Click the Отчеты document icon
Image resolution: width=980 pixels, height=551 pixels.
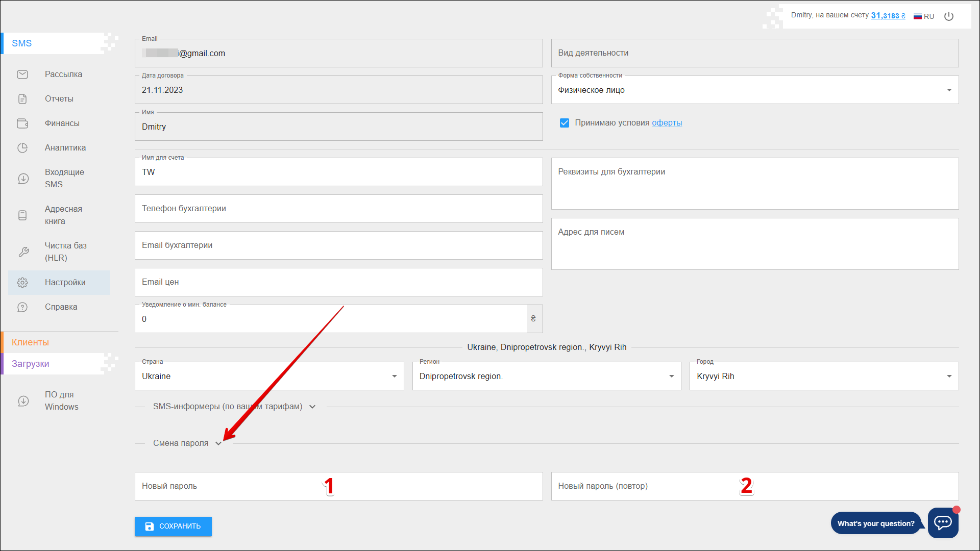tap(22, 99)
